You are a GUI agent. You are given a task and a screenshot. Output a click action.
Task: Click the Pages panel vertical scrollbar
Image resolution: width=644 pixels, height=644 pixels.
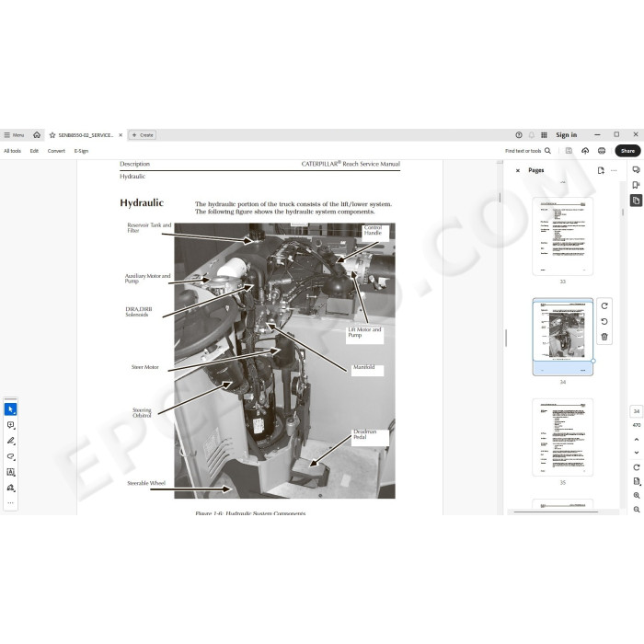click(623, 213)
